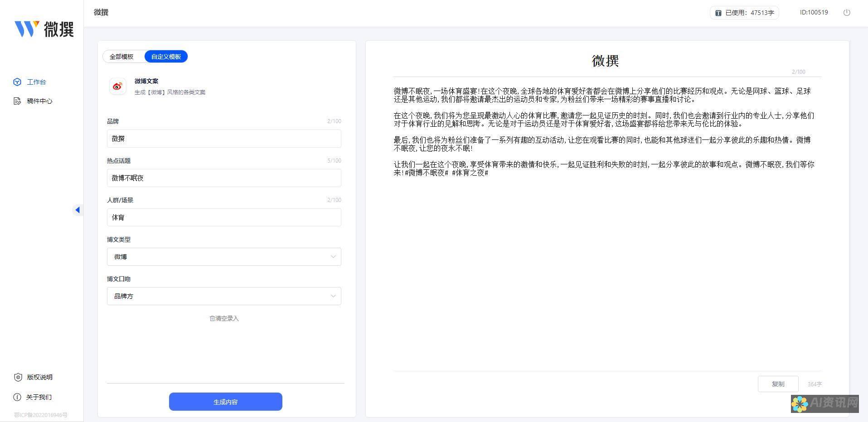
Task: Click the 微撰 page header title
Action: tap(101, 13)
